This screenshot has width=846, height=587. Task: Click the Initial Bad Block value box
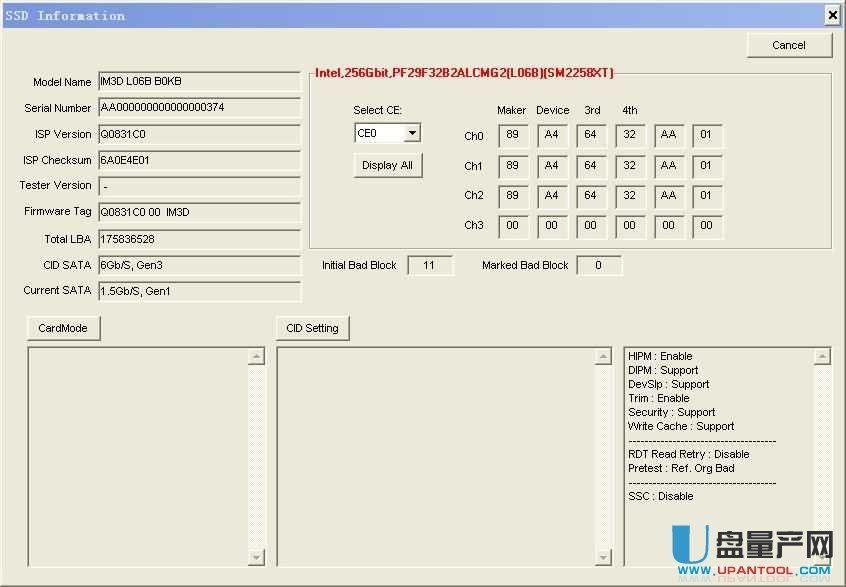(430, 265)
